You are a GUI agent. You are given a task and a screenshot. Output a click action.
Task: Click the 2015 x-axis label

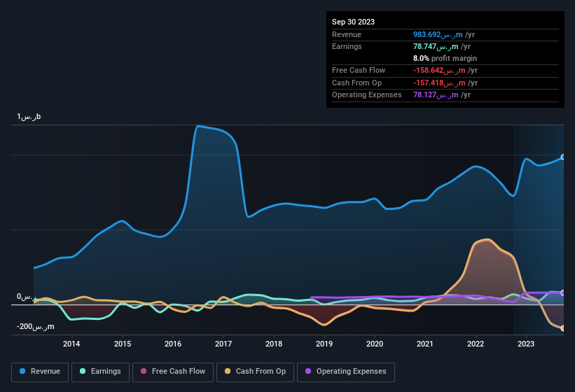[123, 344]
